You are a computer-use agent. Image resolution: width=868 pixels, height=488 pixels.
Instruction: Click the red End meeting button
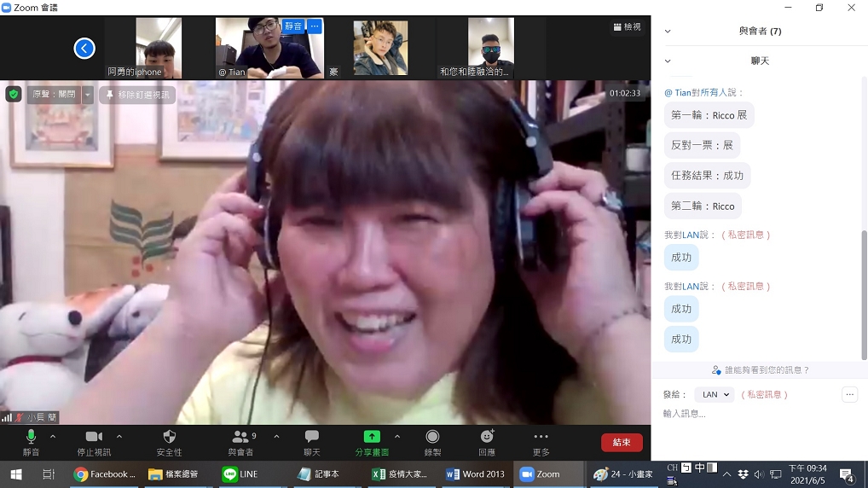622,442
